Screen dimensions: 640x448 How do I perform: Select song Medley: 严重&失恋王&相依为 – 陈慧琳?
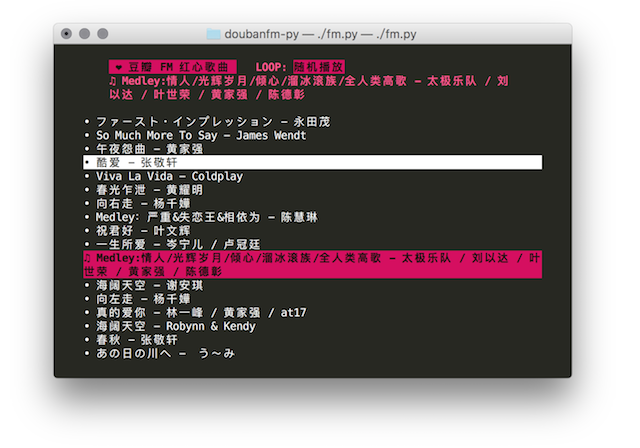[x=201, y=217]
